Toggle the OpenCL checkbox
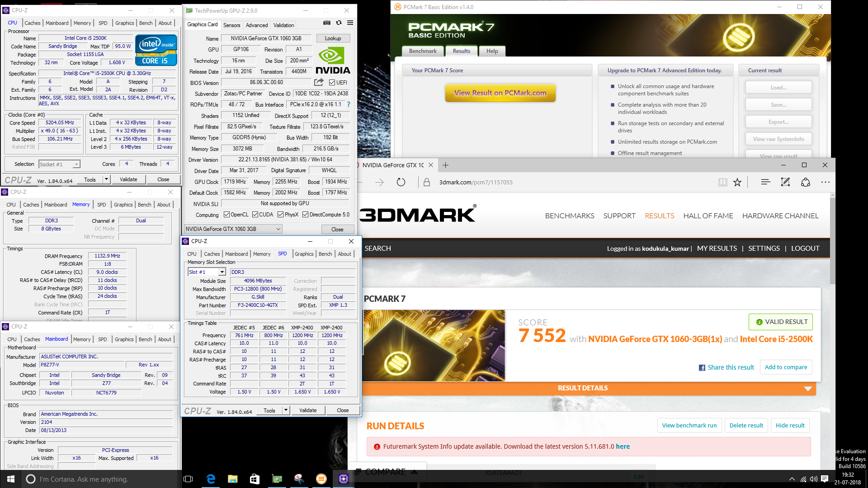This screenshot has height=488, width=868. pyautogui.click(x=226, y=215)
